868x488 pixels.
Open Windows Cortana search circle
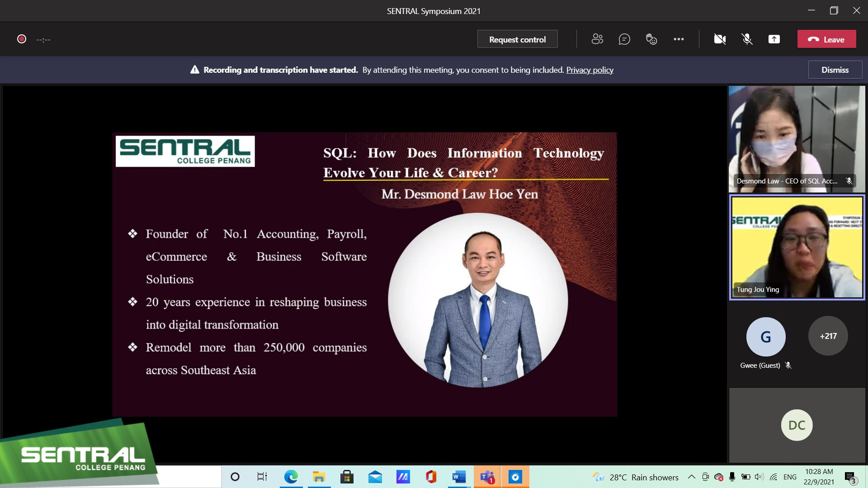pos(235,477)
